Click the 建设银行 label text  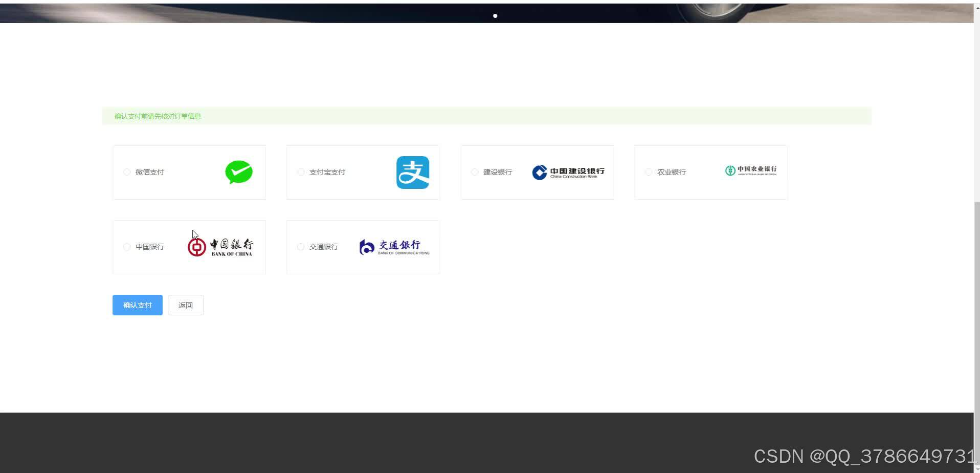click(498, 172)
